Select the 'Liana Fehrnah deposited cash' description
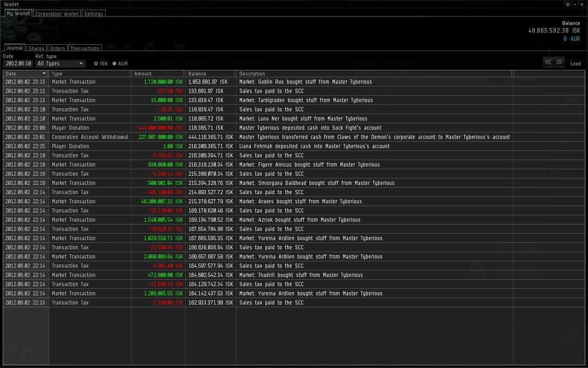Screen dimensions: 588x368 (x=314, y=146)
